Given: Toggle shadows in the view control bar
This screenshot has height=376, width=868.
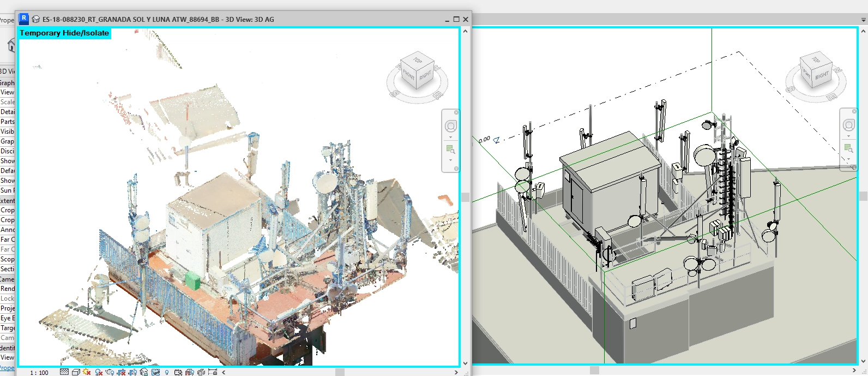Looking at the screenshot, I should tap(99, 372).
